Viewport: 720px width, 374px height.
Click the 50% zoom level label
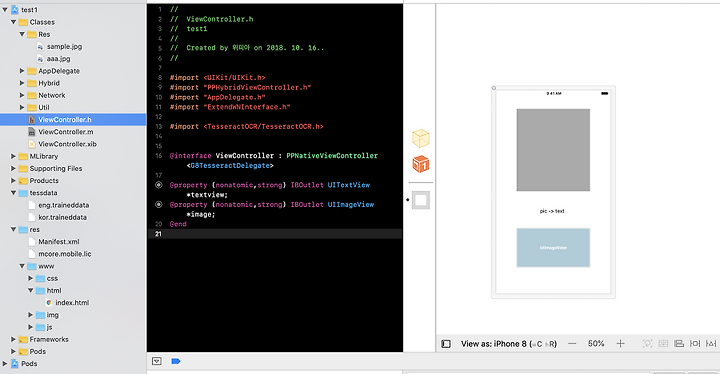coord(596,344)
